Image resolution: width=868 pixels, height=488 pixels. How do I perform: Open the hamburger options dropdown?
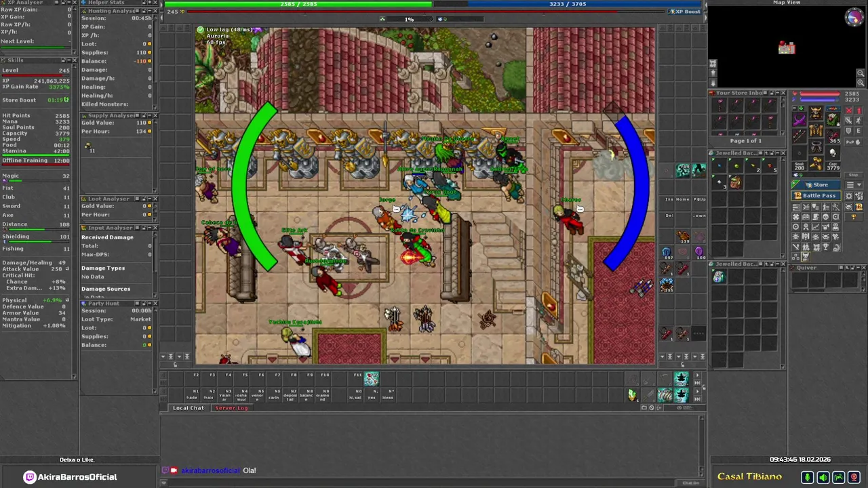pos(854,184)
